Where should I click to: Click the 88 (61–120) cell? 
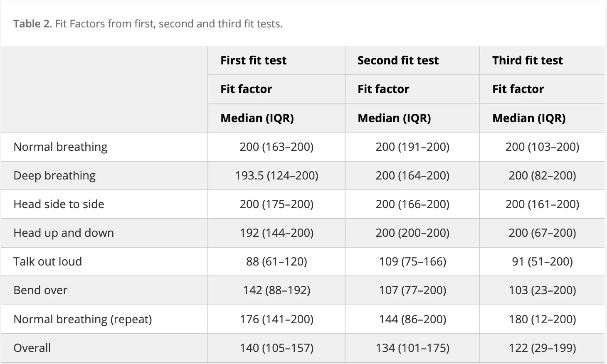coord(276,261)
